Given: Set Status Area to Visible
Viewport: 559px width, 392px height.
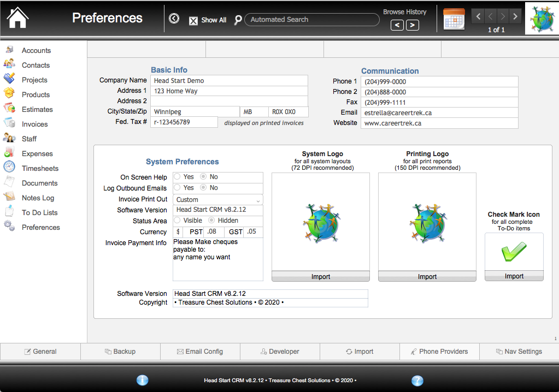Looking at the screenshot, I should point(177,221).
